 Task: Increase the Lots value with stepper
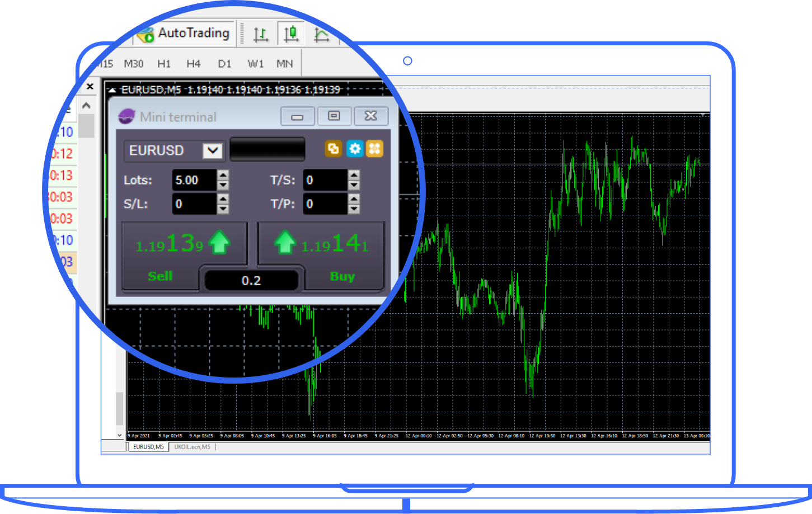[x=223, y=175]
